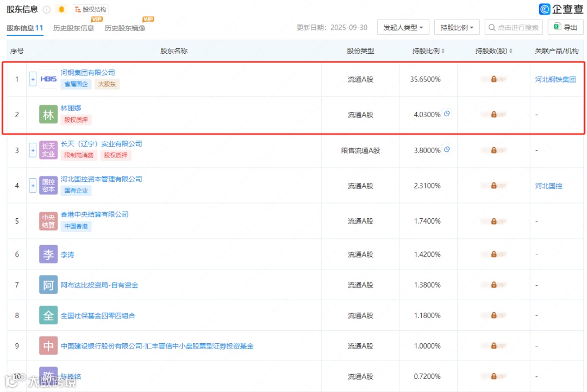Open 中国建设银行 汇丰晋信 fund link
This screenshot has height=392, width=587.
[x=157, y=346]
